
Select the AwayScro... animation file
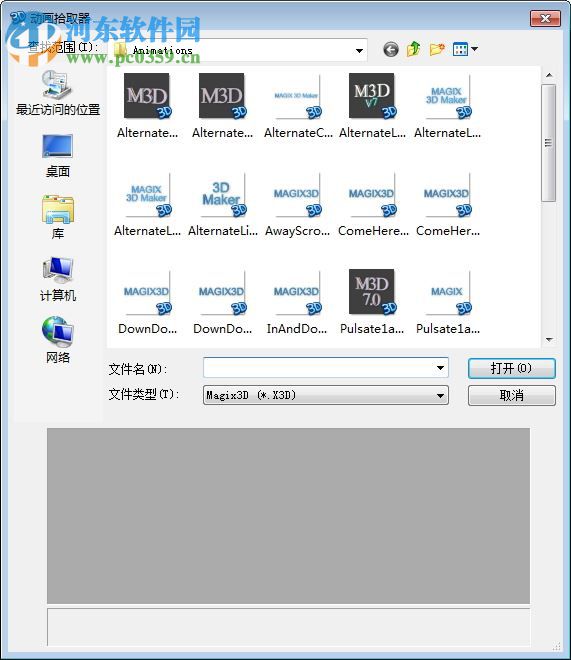coord(297,205)
